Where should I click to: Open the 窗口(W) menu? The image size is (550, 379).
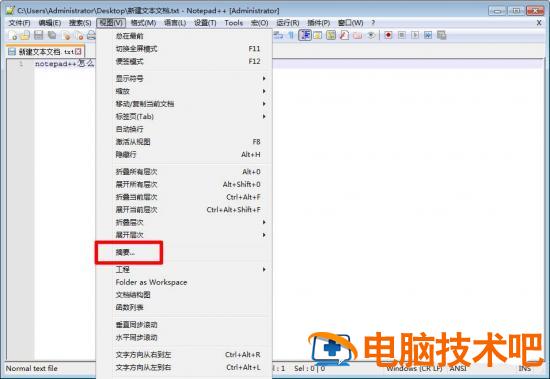[350, 23]
